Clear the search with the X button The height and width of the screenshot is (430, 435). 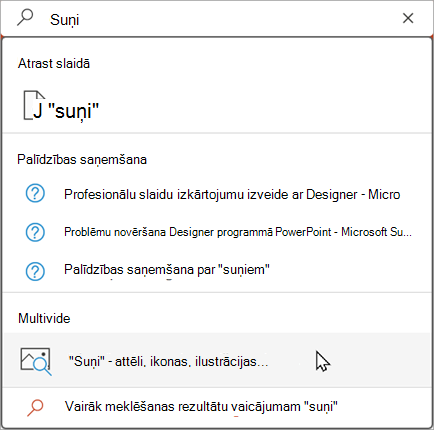(408, 18)
